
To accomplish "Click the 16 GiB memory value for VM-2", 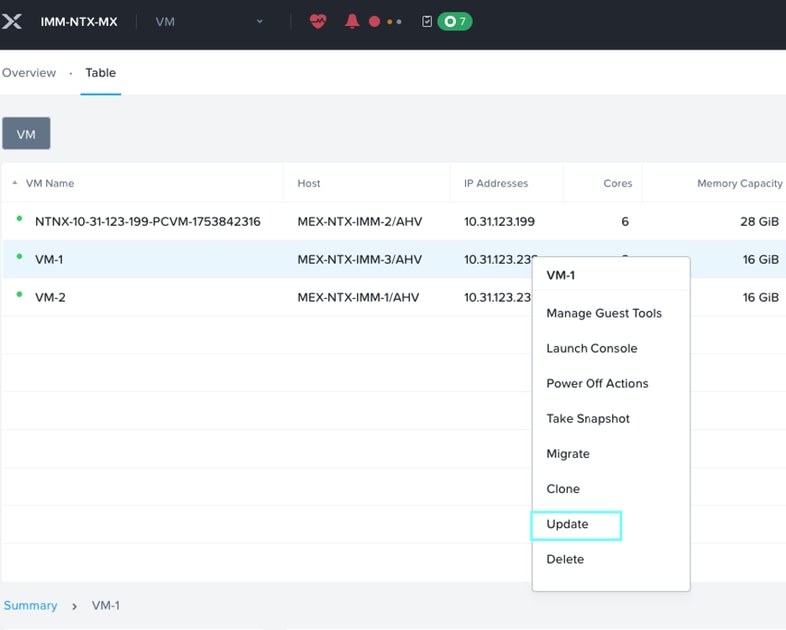I will 760,297.
